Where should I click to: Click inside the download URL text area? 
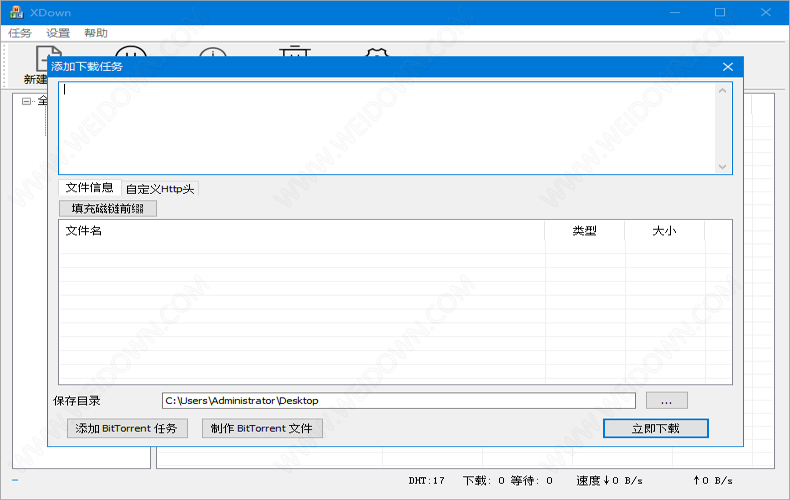tap(387, 128)
